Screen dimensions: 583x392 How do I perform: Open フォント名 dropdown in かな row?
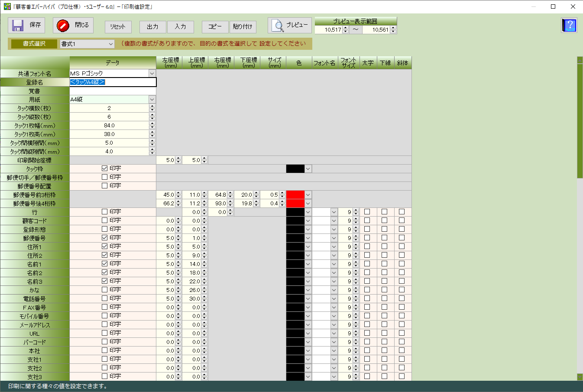(x=334, y=290)
